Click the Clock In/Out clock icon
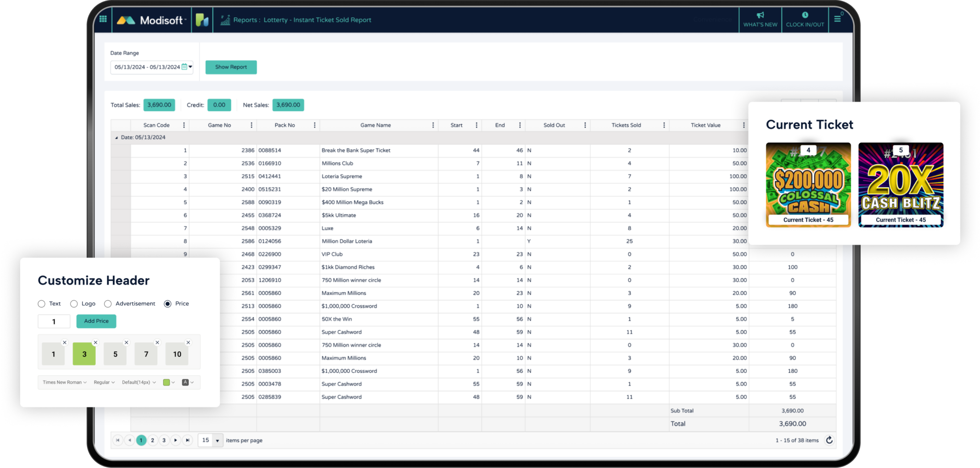Image resolution: width=980 pixels, height=468 pixels. point(805,15)
